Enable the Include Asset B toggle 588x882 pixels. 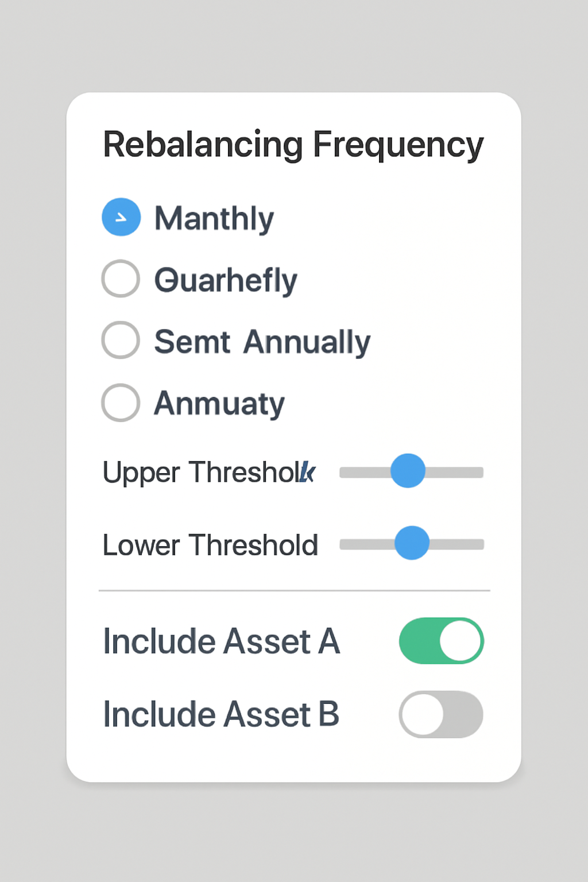pyautogui.click(x=441, y=714)
